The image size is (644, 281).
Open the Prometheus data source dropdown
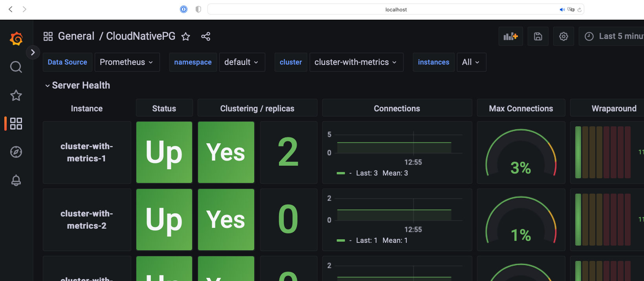point(127,62)
